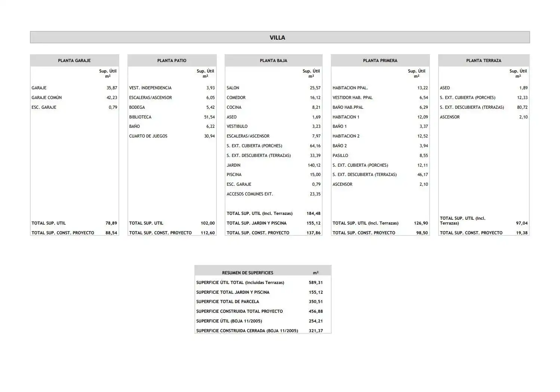
Task: Click the JARDIN value 140,12
Action: pyautogui.click(x=314, y=165)
